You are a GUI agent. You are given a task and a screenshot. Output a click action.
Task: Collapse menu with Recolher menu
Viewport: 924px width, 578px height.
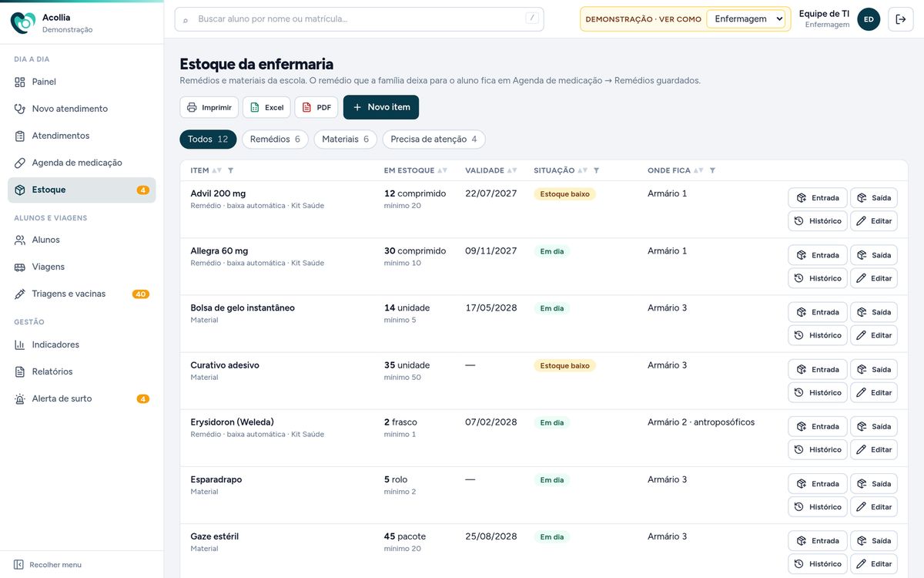pyautogui.click(x=48, y=565)
